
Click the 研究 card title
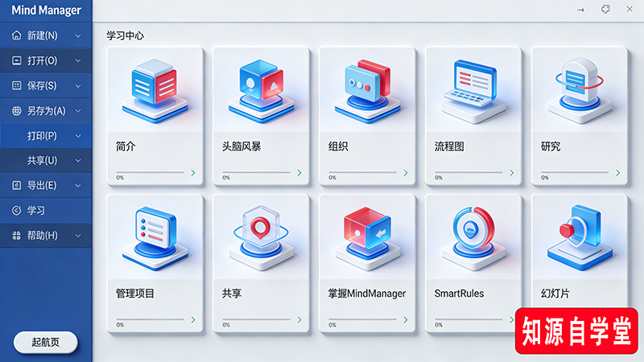(551, 146)
